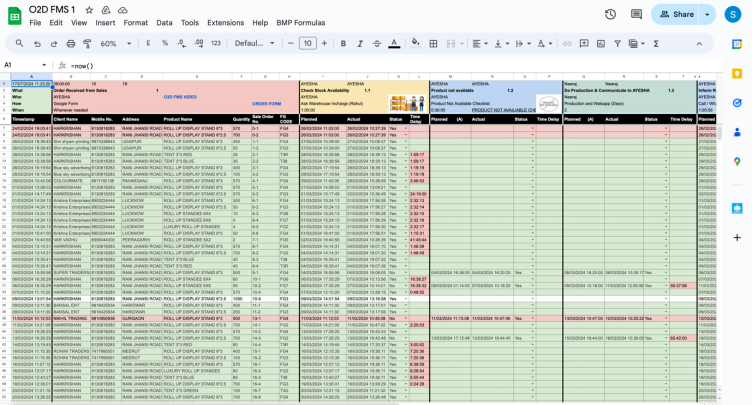Viewport: 752px width, 405px height.
Task: Search the menus magnifier icon
Action: [19, 43]
